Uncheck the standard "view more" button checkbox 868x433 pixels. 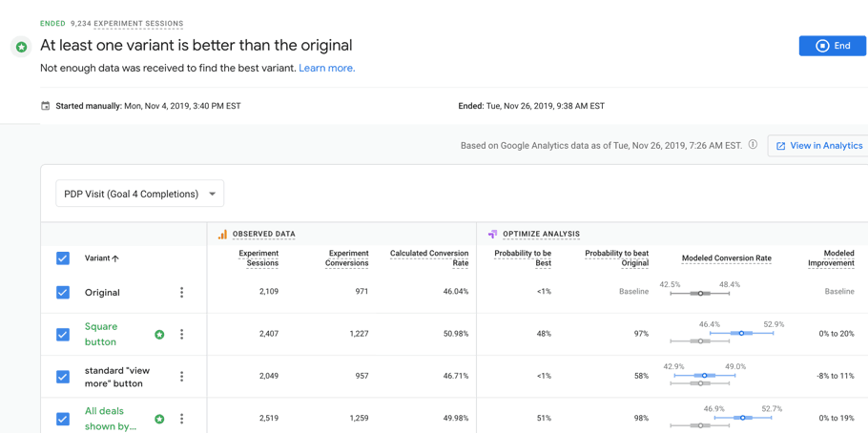[63, 377]
